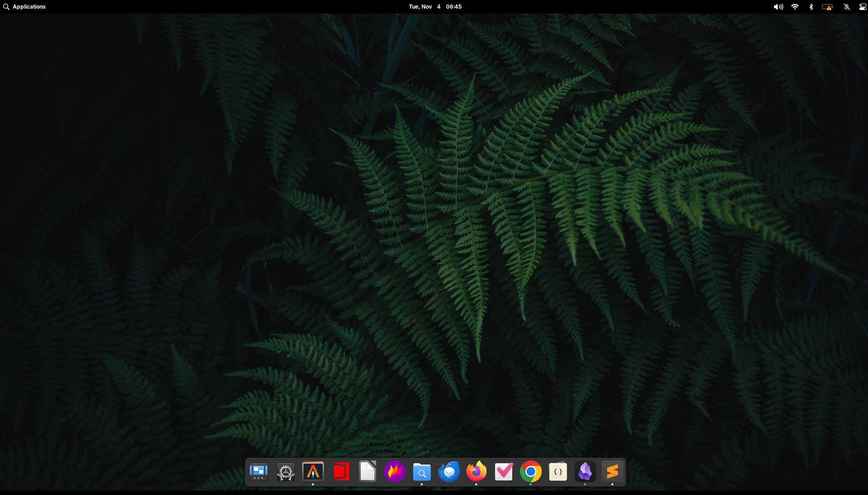Open the sound volume indicator

778,7
